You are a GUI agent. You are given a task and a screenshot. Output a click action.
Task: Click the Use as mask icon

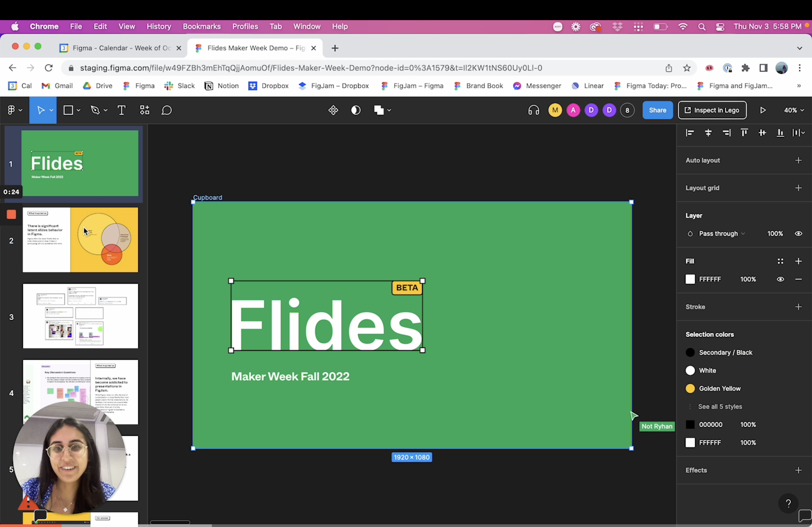click(x=356, y=110)
